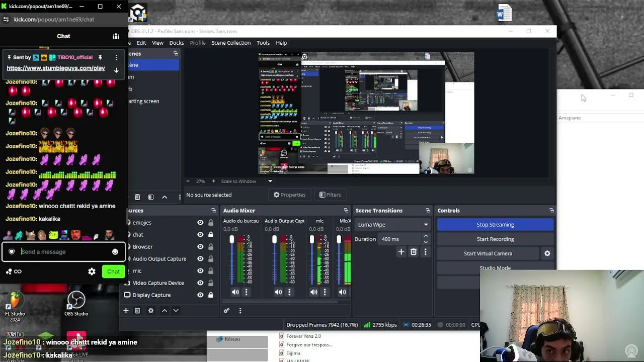Unlock the chat source
Image resolution: width=644 pixels, height=362 pixels.
tap(211, 235)
